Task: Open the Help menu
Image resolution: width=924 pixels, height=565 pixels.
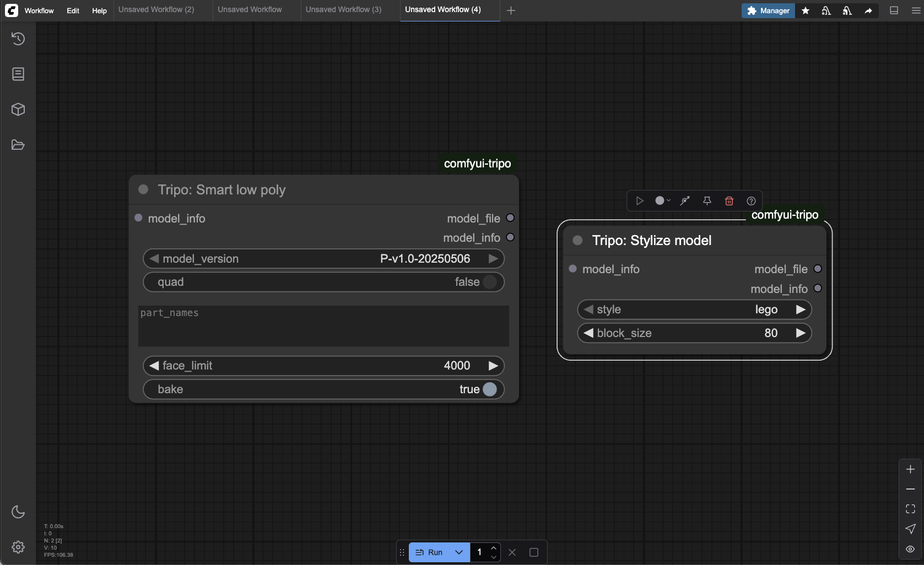Action: pyautogui.click(x=99, y=10)
